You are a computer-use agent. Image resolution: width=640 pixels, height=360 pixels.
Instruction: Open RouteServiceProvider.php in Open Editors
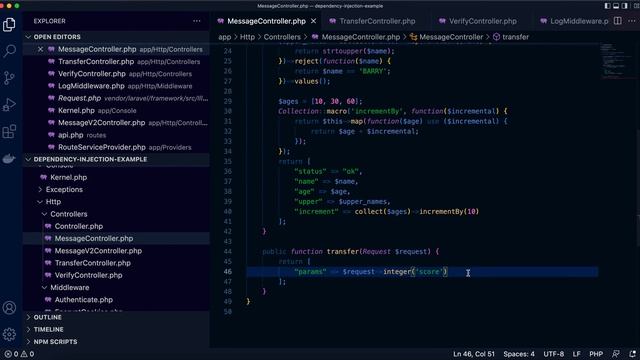[x=116, y=147]
